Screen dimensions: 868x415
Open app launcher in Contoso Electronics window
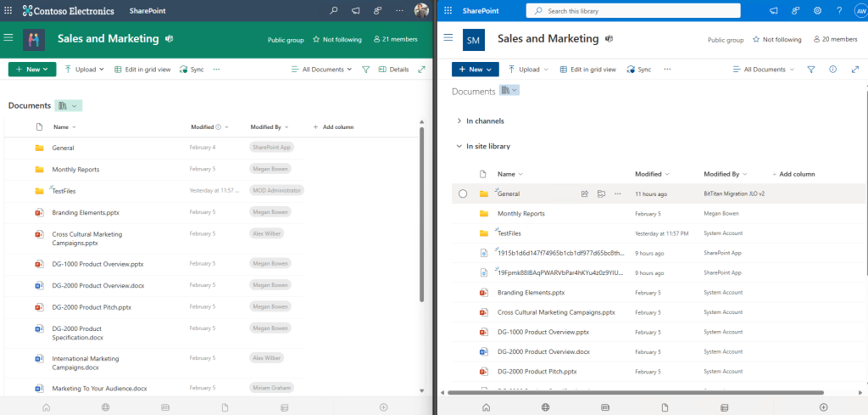click(x=8, y=10)
